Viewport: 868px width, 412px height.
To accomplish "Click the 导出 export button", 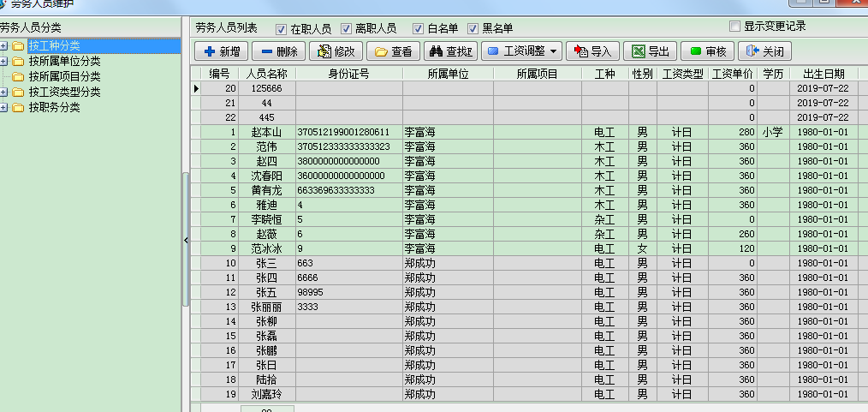I will [x=651, y=51].
